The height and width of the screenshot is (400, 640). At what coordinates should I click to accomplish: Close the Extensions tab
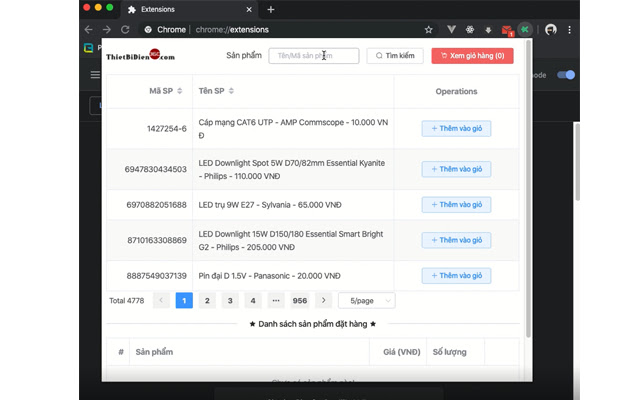tap(249, 9)
